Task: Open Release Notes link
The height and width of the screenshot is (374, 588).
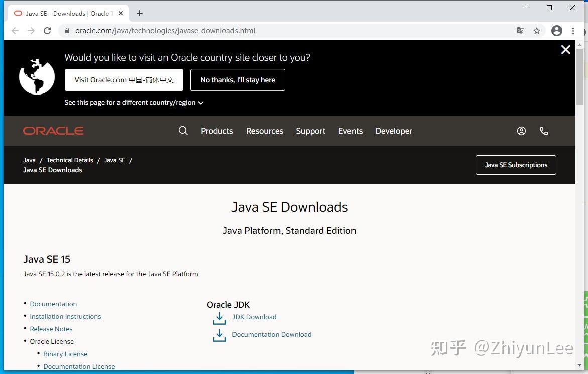Action: coord(51,329)
